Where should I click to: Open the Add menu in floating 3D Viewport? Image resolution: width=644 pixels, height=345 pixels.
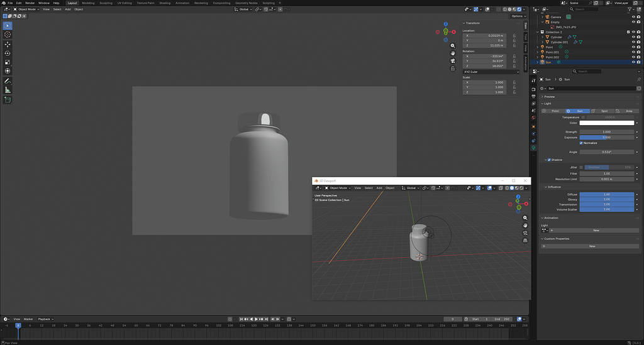coord(379,188)
